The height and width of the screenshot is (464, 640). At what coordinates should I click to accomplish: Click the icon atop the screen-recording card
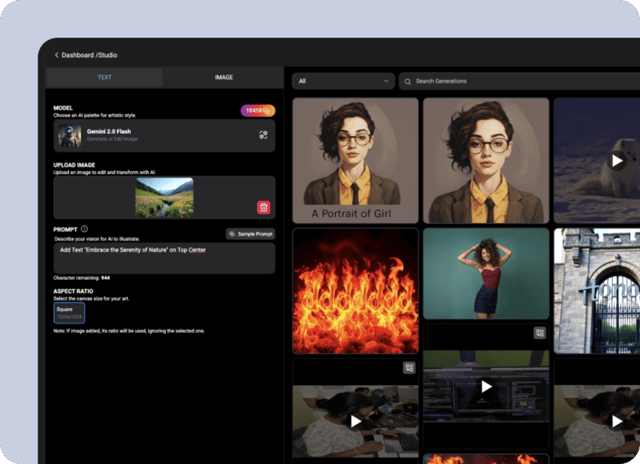tap(540, 333)
